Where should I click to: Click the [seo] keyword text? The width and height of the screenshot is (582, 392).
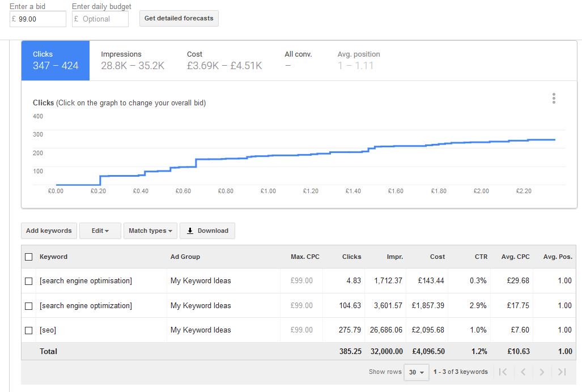click(x=48, y=330)
